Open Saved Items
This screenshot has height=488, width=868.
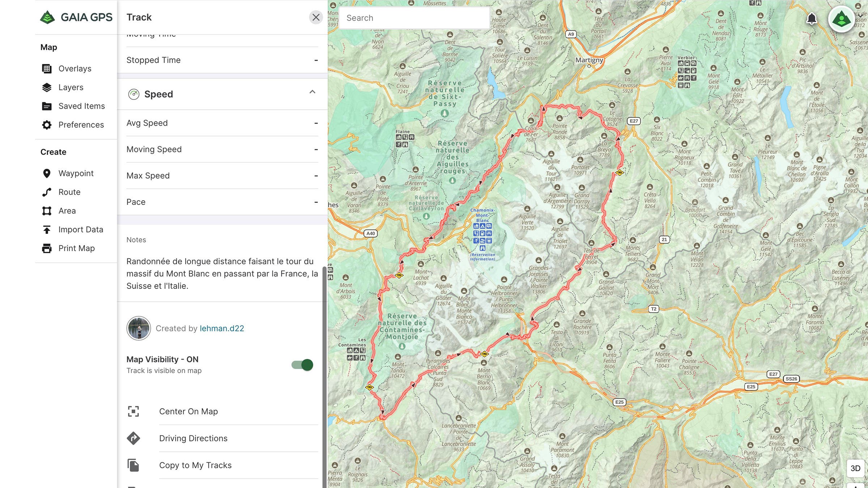[81, 106]
